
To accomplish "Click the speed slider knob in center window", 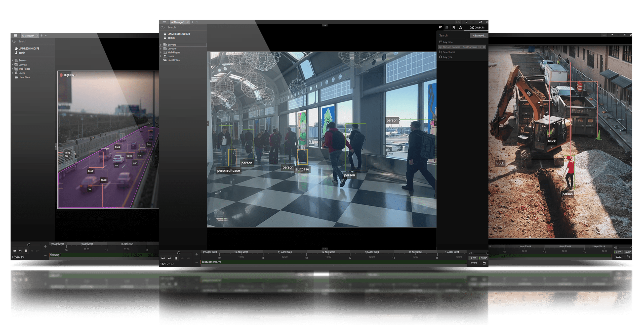I will click(x=178, y=253).
